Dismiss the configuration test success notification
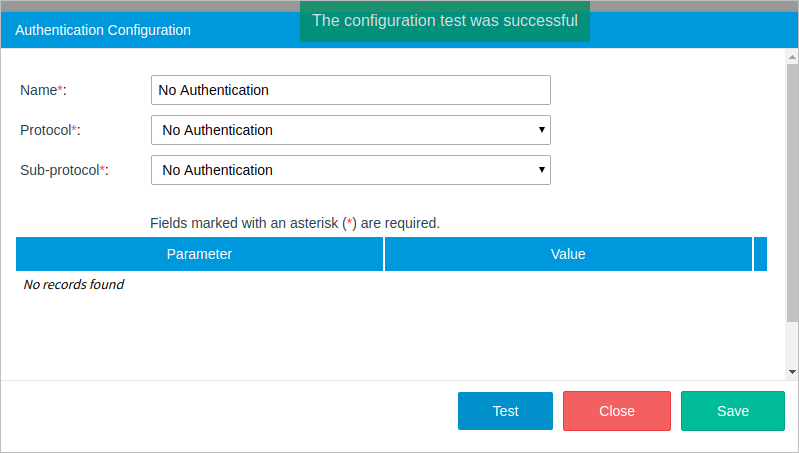 [x=445, y=21]
